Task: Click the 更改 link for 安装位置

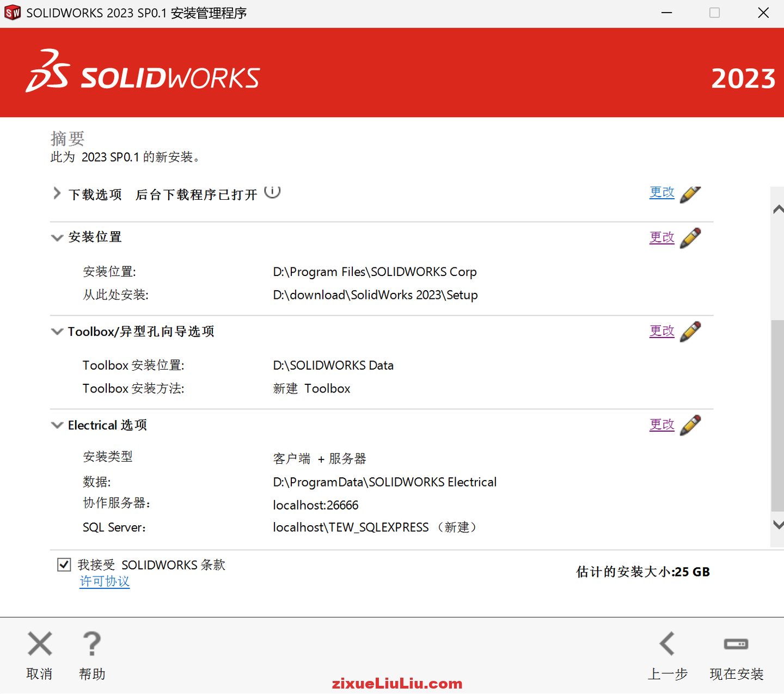Action: (x=662, y=237)
